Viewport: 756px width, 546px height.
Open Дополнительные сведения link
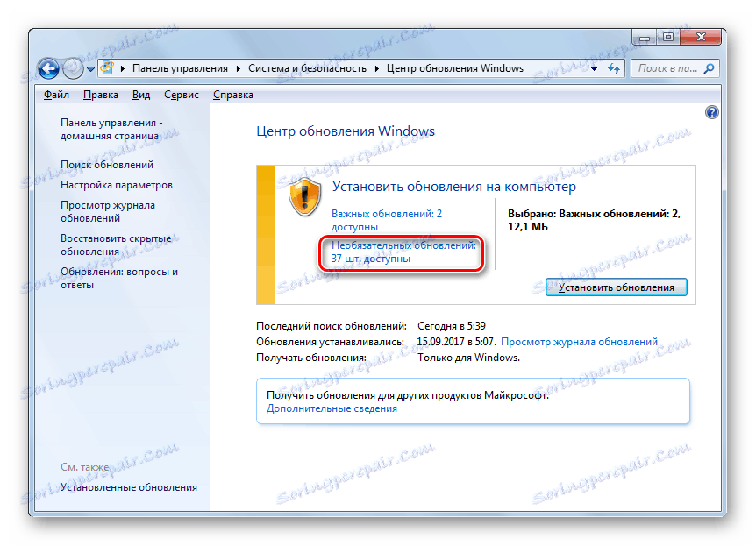[x=332, y=408]
